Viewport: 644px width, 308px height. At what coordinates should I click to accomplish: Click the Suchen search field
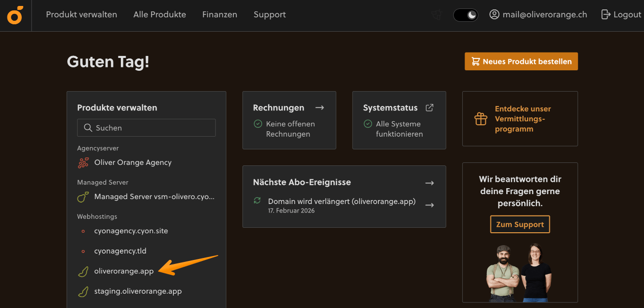point(146,128)
